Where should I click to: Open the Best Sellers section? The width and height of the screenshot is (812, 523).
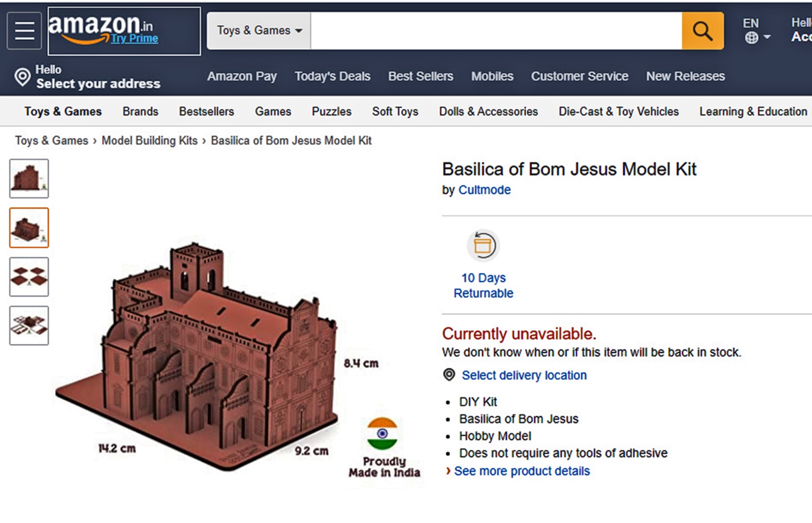coord(420,76)
